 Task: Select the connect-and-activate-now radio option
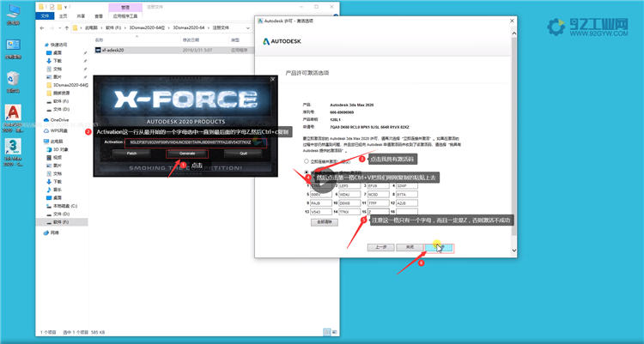pyautogui.click(x=307, y=161)
